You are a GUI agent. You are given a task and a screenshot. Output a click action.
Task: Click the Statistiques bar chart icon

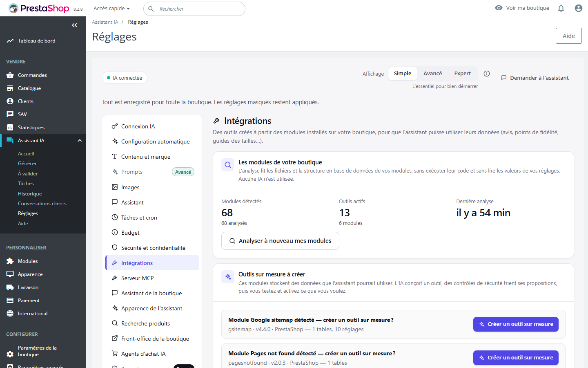click(x=10, y=128)
